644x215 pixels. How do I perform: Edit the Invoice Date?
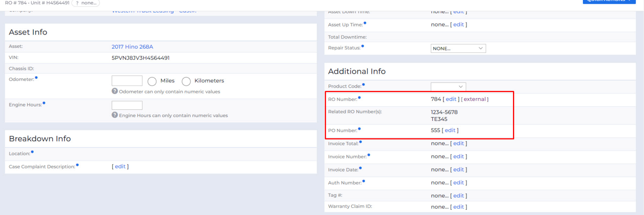(459, 170)
